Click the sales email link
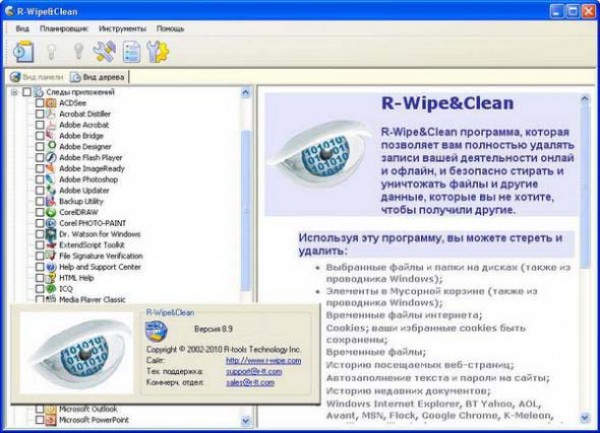 coord(250,382)
